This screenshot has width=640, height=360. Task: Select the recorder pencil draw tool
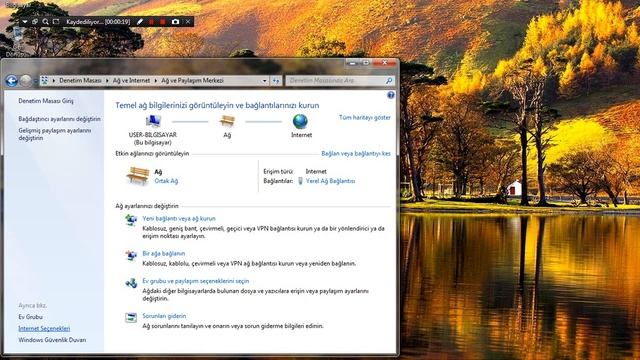(x=140, y=22)
